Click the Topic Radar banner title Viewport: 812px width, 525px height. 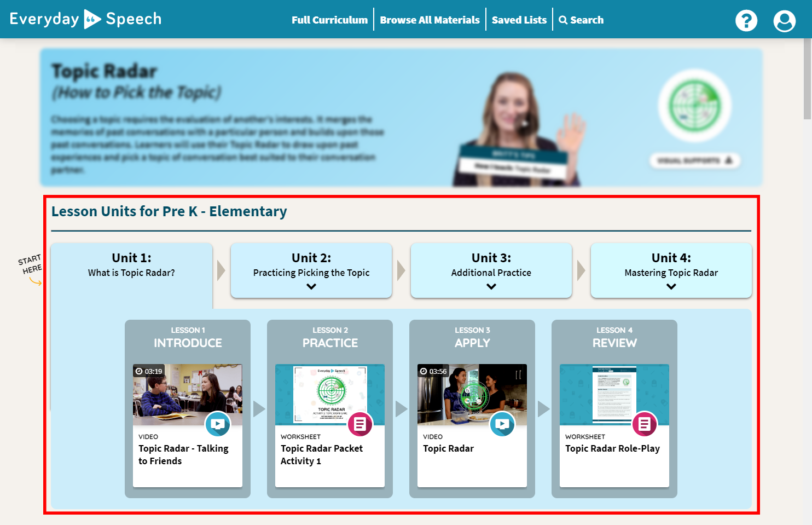coord(104,71)
